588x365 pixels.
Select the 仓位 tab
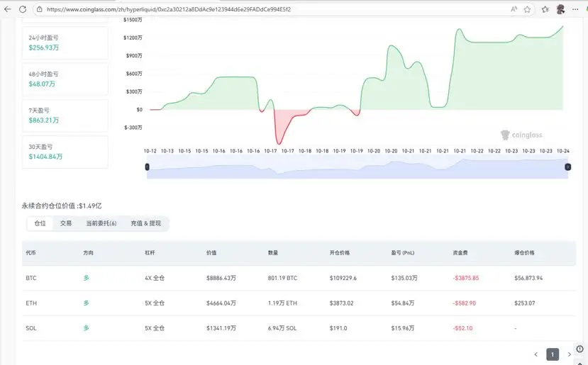40,223
